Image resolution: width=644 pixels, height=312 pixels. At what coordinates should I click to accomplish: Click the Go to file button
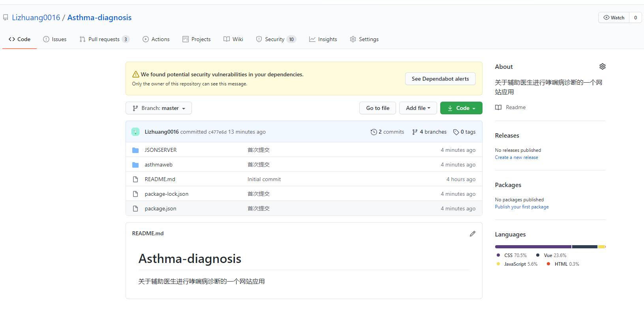tap(377, 108)
